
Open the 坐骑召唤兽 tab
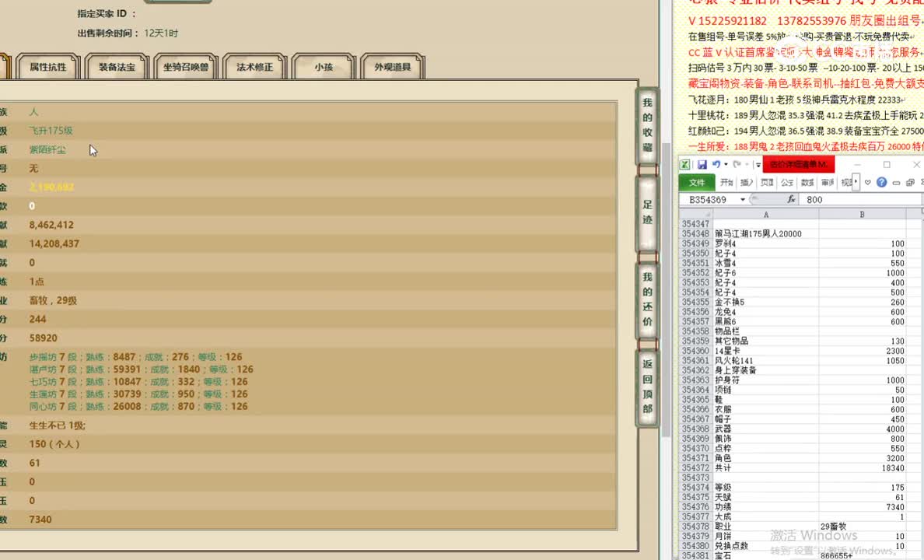tap(185, 68)
